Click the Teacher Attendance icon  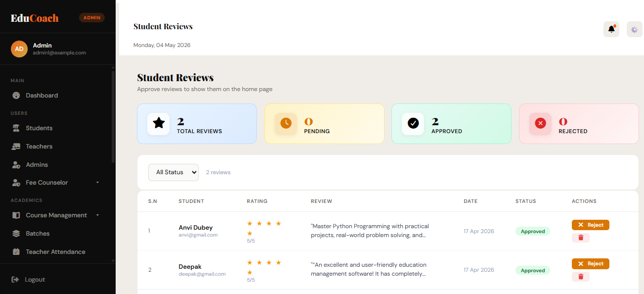tap(16, 252)
